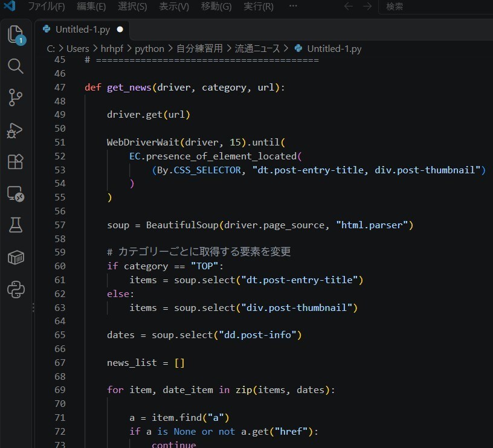Viewport: 493px width, 448px height.
Task: Click the "div.post-thumbnail" string on line 63
Action: (x=297, y=307)
